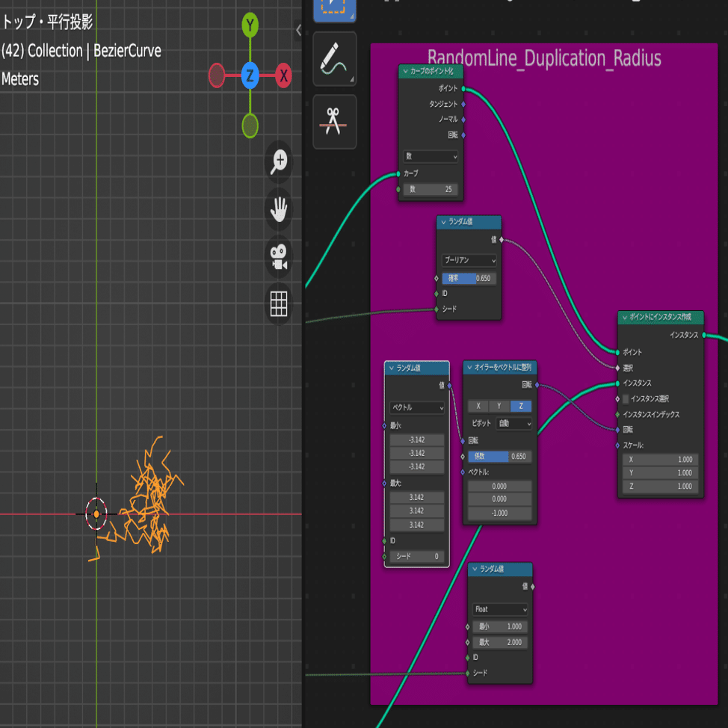This screenshot has width=728, height=728.
Task: Click the RandomLine_Duplication_Radius frame label
Action: 544,58
